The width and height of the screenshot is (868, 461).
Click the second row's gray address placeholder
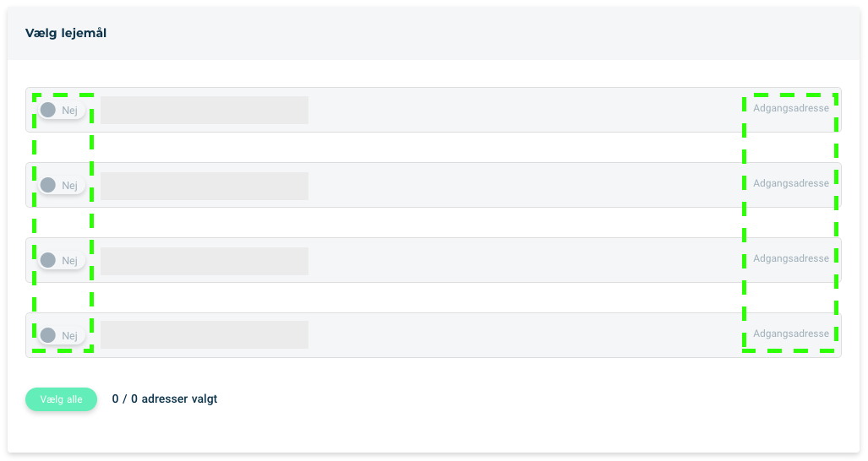[205, 186]
